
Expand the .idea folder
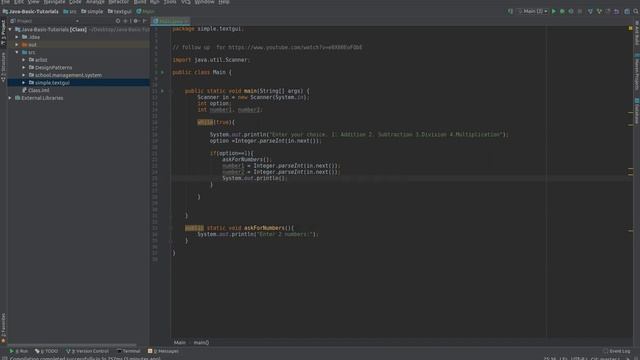click(17, 37)
